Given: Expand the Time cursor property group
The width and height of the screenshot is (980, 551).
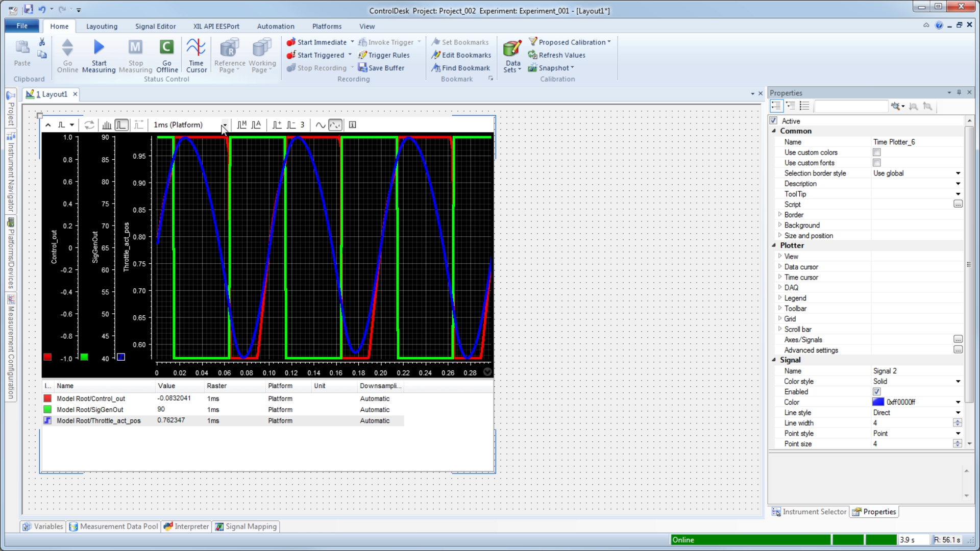Looking at the screenshot, I should [780, 277].
